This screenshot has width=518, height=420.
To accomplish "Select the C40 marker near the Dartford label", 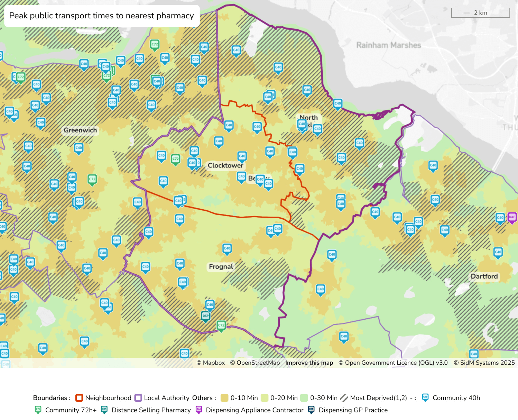I will 498,253.
